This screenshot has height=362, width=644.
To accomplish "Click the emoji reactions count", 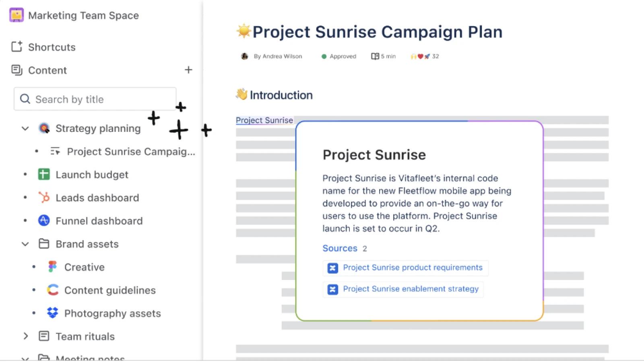I will (x=436, y=56).
